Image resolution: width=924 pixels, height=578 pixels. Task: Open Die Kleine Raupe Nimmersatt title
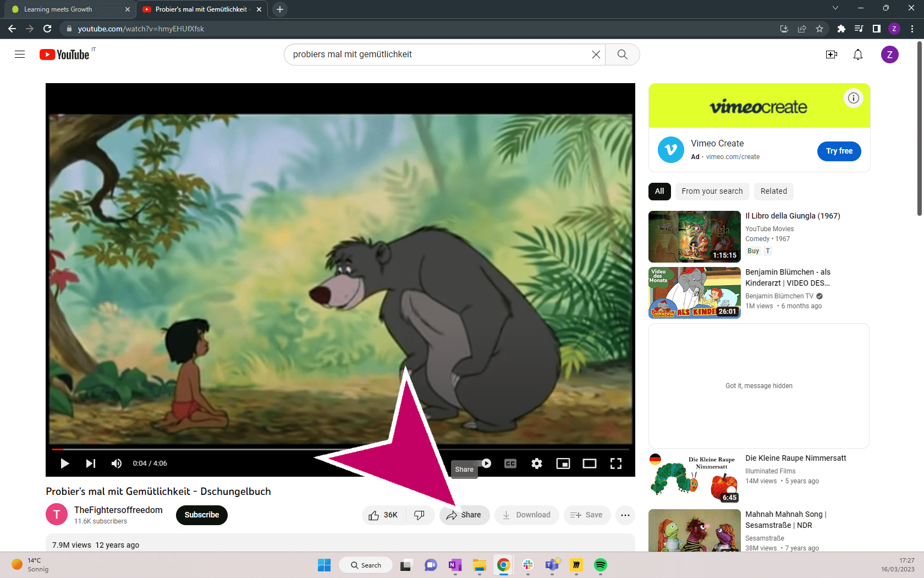click(x=795, y=458)
